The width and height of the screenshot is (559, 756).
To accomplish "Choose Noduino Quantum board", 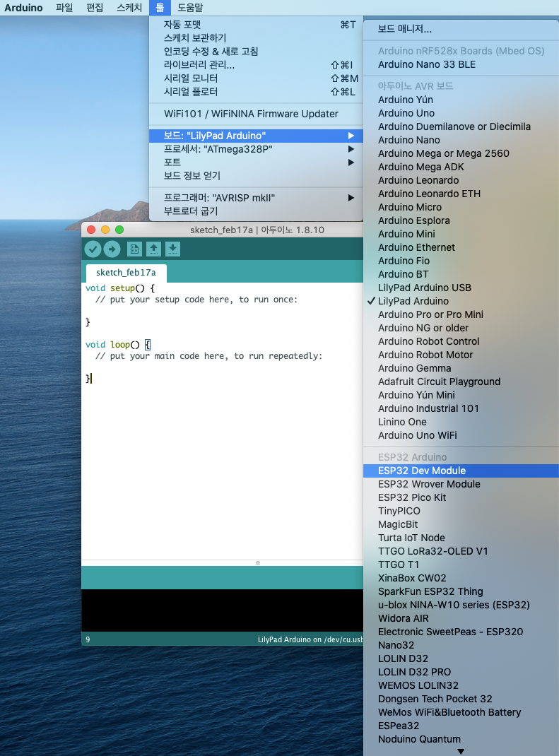I will click(x=461, y=739).
